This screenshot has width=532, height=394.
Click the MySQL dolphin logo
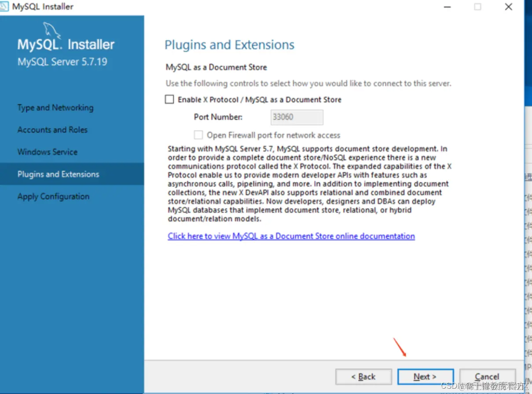coord(52,31)
